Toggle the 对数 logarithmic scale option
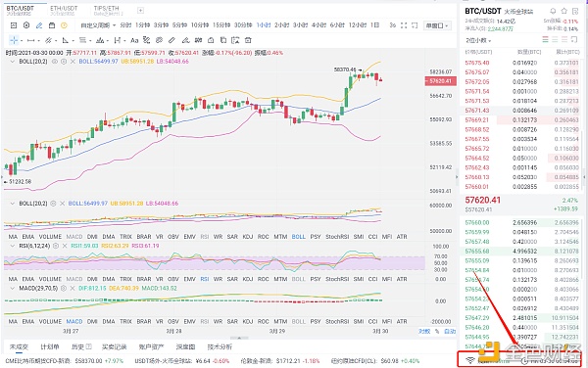The image size is (588, 368). point(424,332)
